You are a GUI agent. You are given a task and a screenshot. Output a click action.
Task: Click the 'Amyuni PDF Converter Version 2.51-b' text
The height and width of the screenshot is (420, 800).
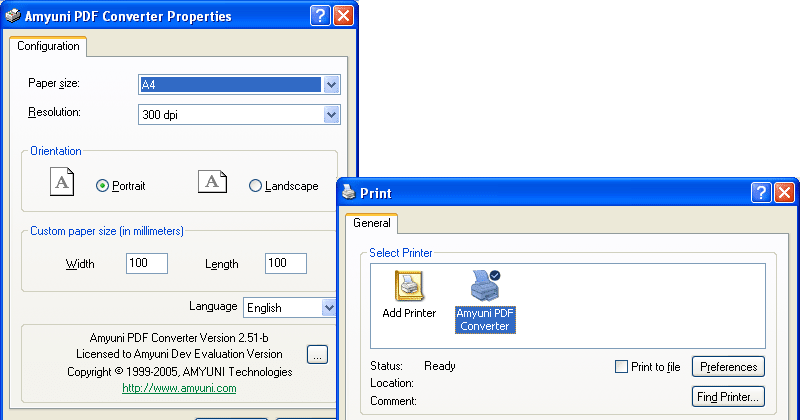coord(179,338)
